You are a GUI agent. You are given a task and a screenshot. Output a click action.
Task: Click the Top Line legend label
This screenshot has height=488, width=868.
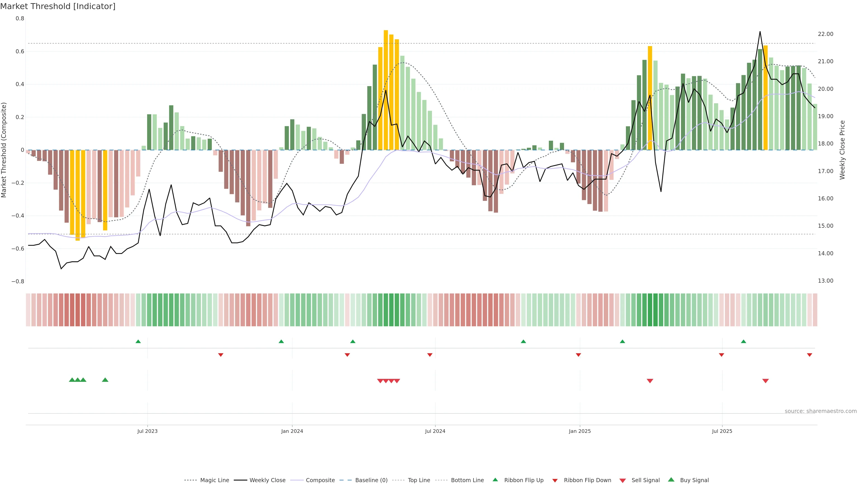(x=419, y=480)
